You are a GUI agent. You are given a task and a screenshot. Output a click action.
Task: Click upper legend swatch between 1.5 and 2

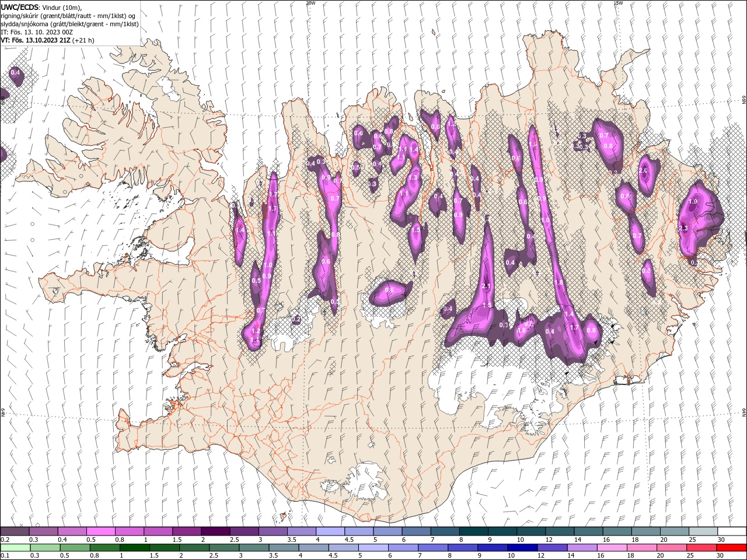[x=187, y=531]
